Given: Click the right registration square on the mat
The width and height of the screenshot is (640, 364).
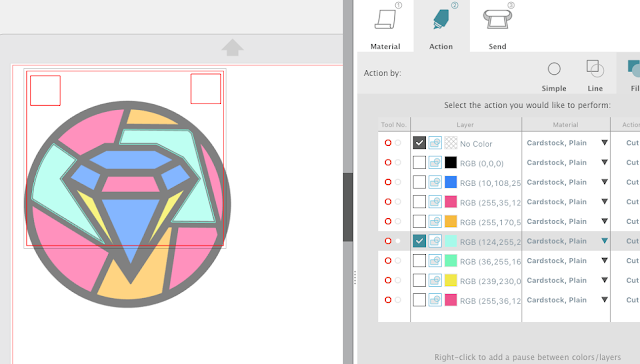Looking at the screenshot, I should pos(206,89).
